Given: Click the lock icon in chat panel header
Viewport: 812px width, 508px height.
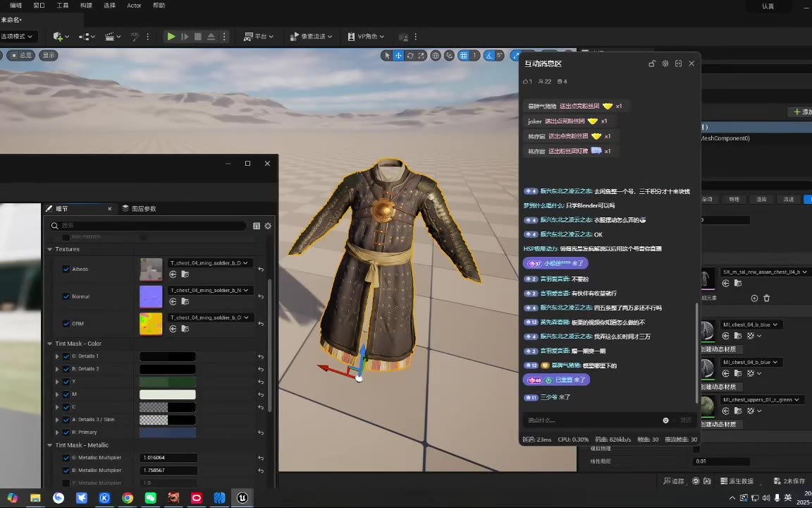Looking at the screenshot, I should 652,64.
